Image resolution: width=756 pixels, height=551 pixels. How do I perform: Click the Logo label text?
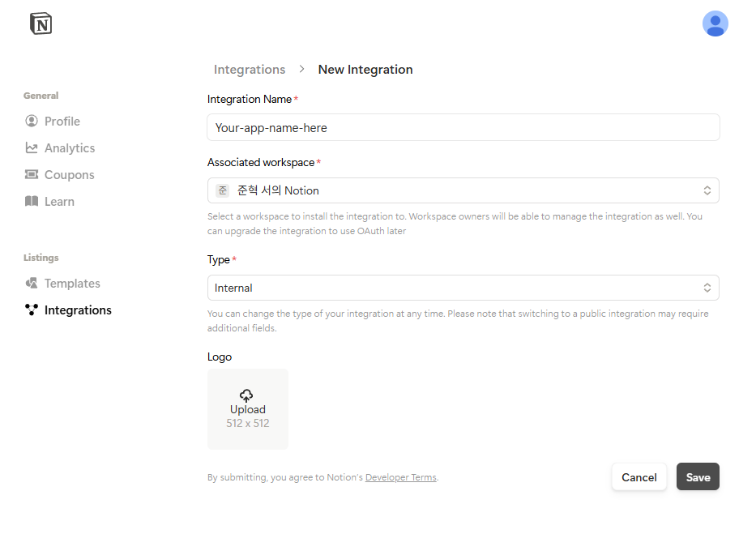[x=220, y=357]
